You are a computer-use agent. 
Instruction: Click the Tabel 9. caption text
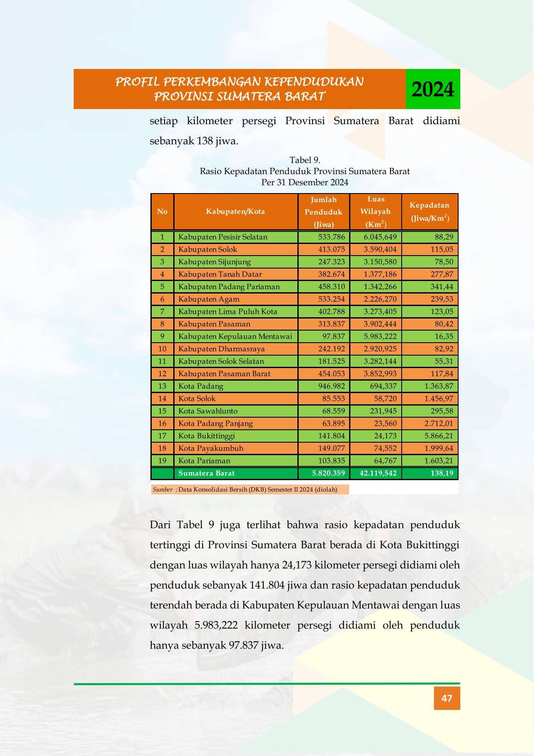[305, 160]
